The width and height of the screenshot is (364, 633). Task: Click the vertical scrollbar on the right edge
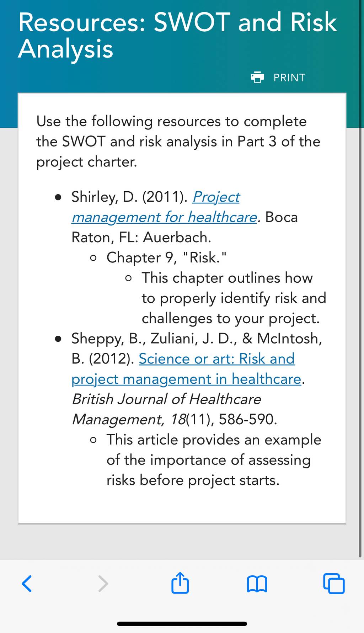tap(360, 277)
